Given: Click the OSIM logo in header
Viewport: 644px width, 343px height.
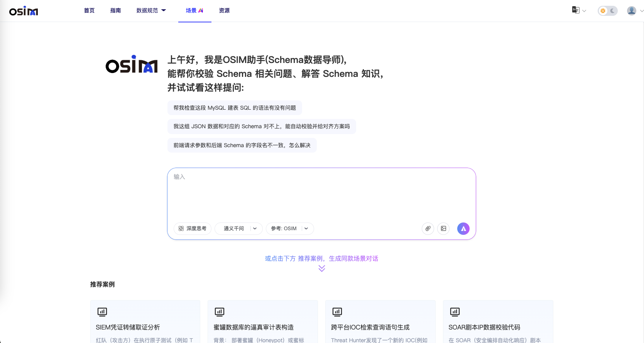Looking at the screenshot, I should tap(24, 11).
